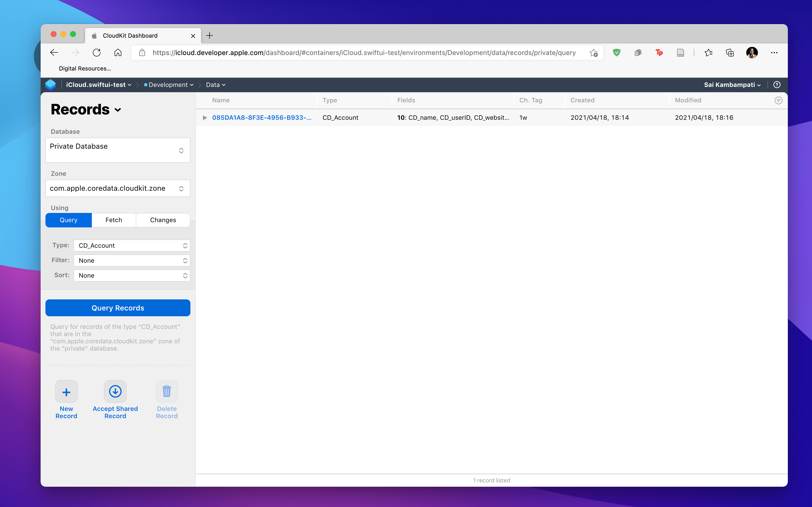Click the browser address bar URL

point(364,53)
